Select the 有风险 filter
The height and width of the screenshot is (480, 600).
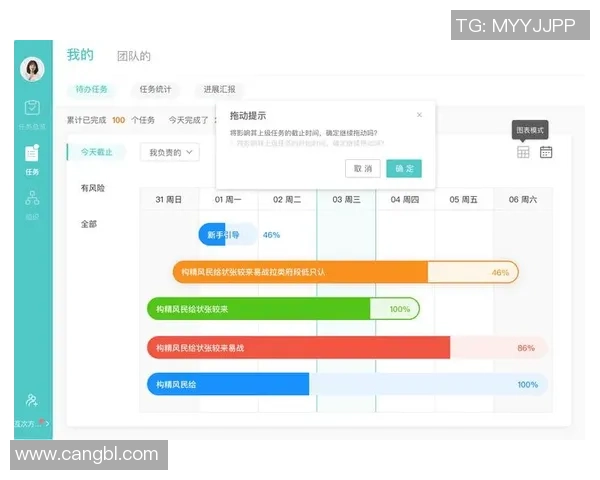(x=93, y=188)
